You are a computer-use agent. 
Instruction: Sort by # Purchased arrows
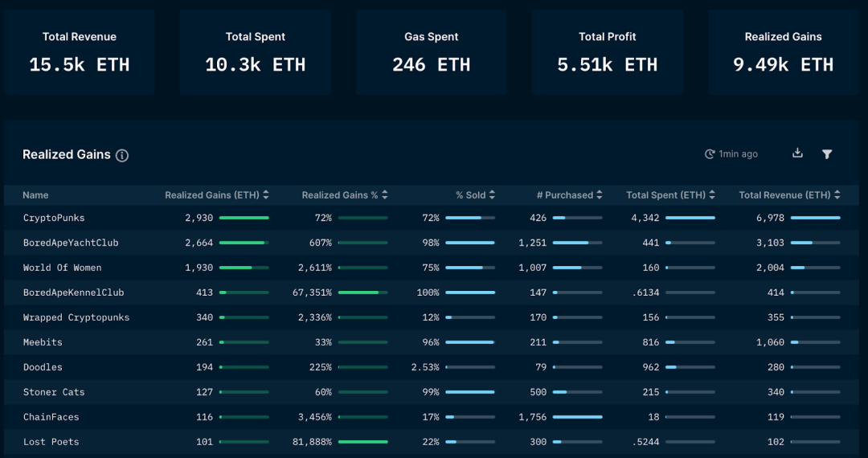[599, 194]
